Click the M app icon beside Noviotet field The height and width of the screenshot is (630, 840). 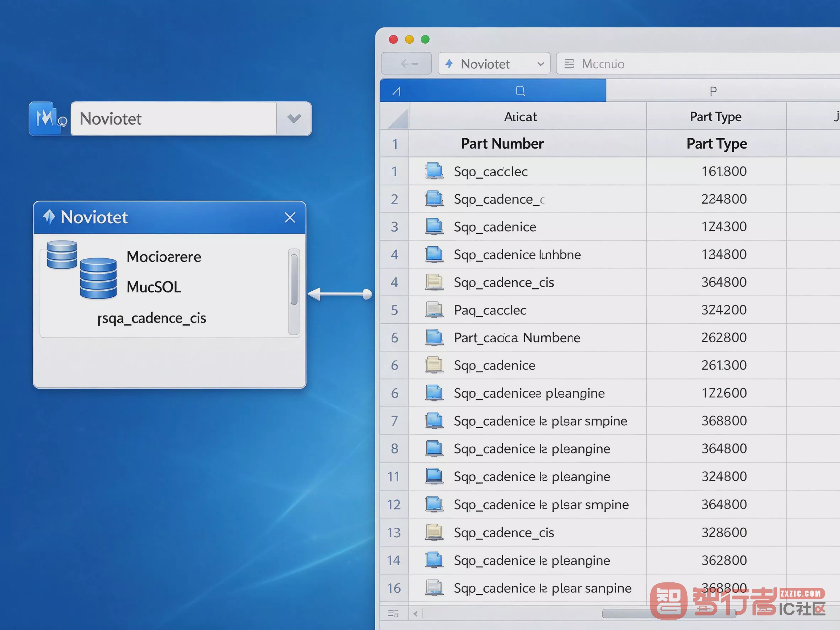click(x=45, y=118)
